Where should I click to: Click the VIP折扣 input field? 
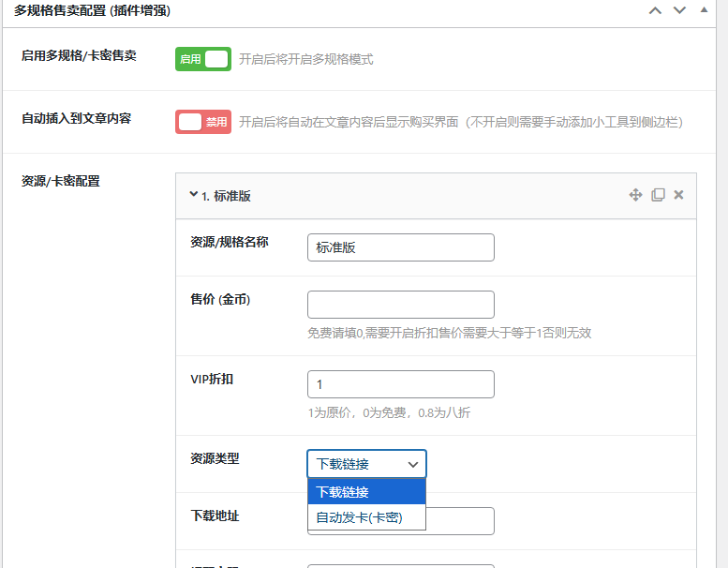point(400,384)
